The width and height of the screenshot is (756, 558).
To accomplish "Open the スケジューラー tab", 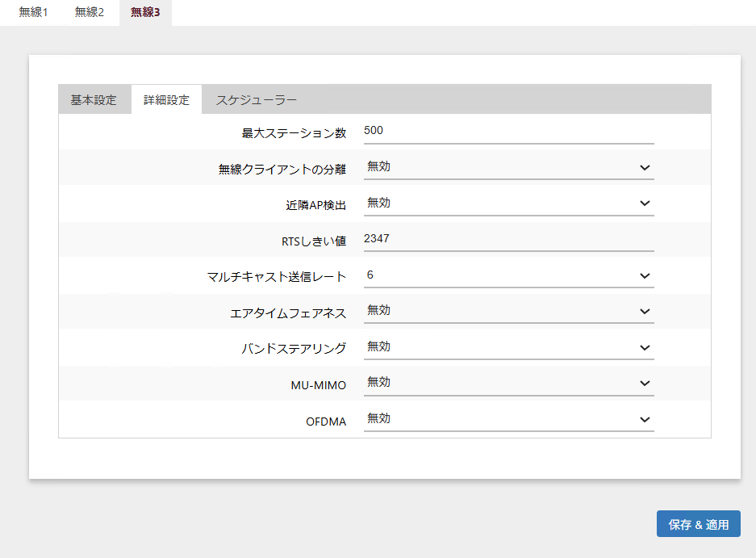I will pos(257,100).
